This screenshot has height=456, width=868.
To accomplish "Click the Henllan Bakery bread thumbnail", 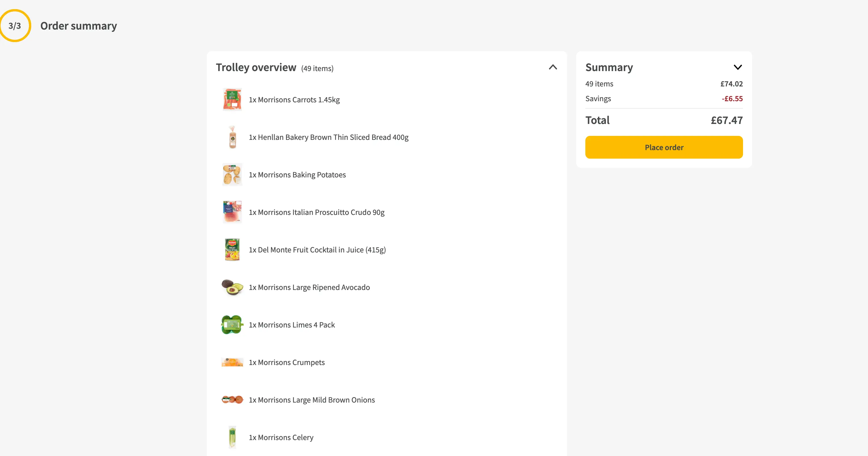I will [232, 137].
